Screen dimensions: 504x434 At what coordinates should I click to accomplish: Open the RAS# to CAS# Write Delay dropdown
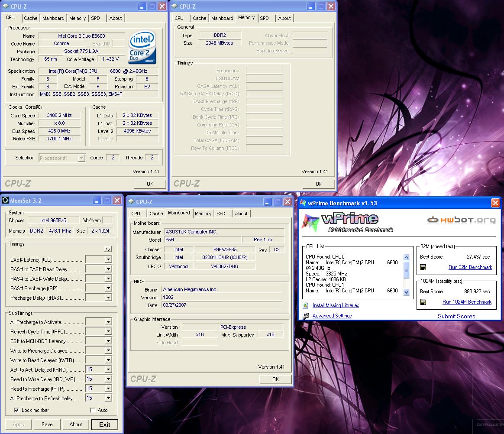tap(108, 279)
